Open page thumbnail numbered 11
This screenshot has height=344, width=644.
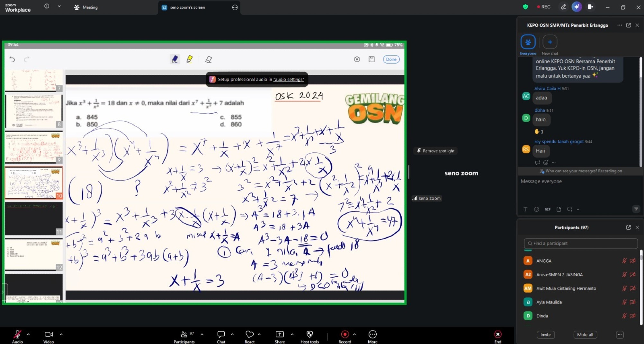(x=34, y=219)
